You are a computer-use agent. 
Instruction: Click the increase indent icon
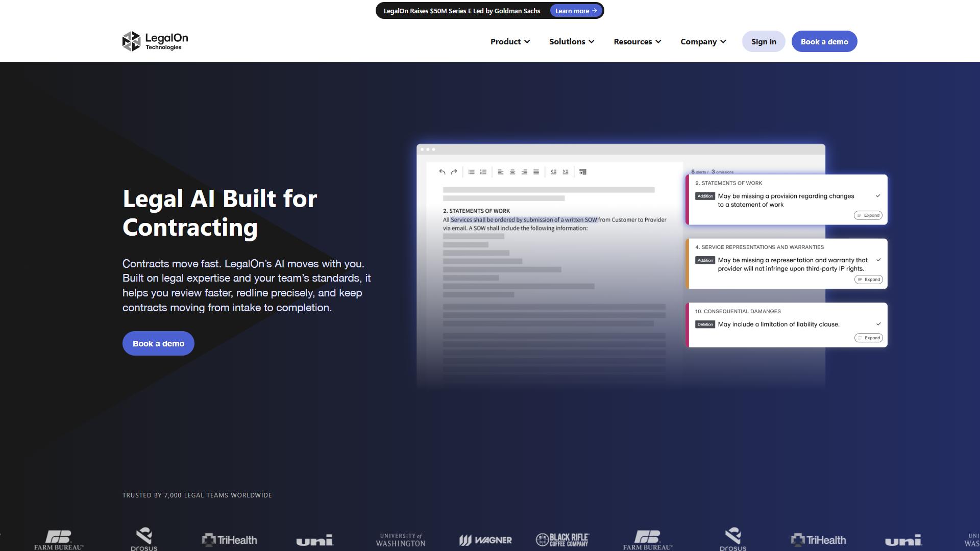click(565, 172)
